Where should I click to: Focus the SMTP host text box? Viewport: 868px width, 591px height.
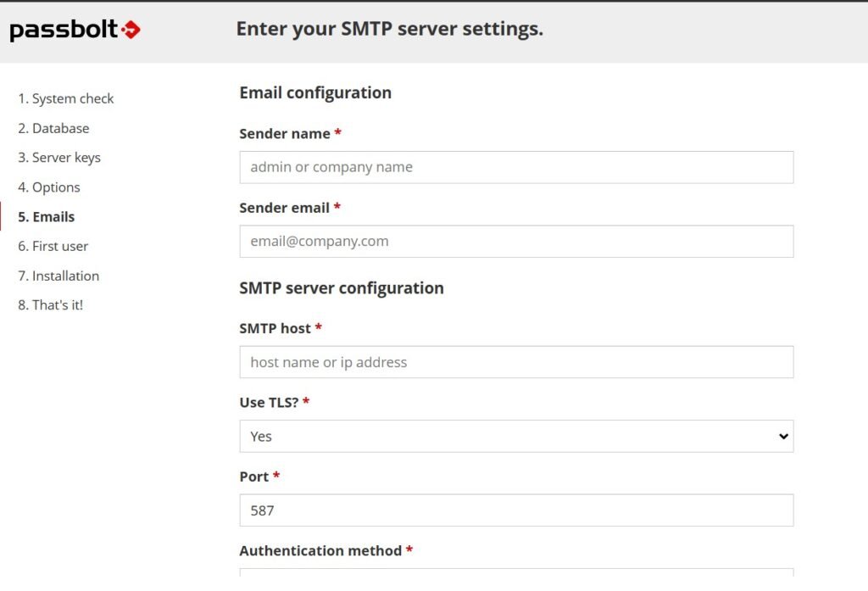[516, 362]
